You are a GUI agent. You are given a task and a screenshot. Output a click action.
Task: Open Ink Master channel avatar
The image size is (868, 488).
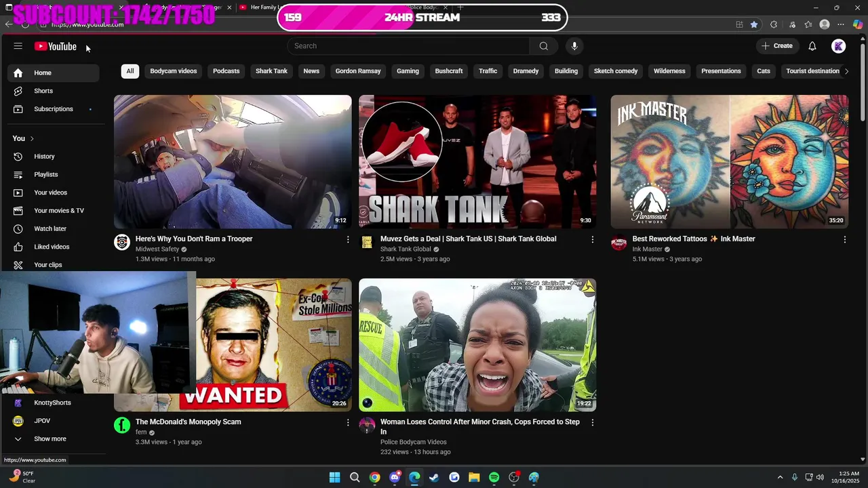(618, 243)
